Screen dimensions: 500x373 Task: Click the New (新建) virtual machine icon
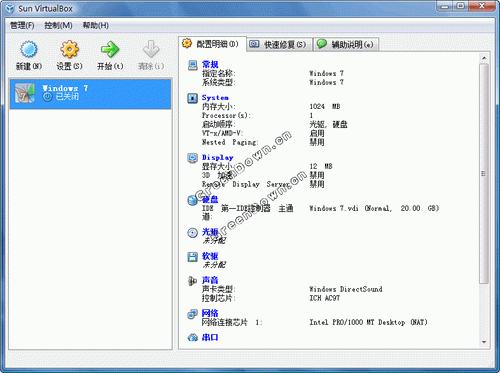(x=29, y=49)
